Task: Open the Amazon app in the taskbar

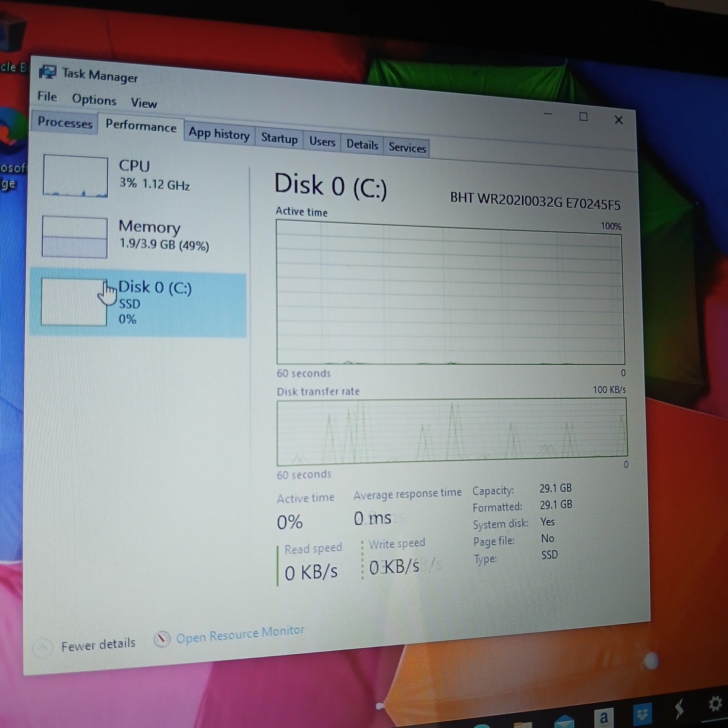Action: pos(603,717)
